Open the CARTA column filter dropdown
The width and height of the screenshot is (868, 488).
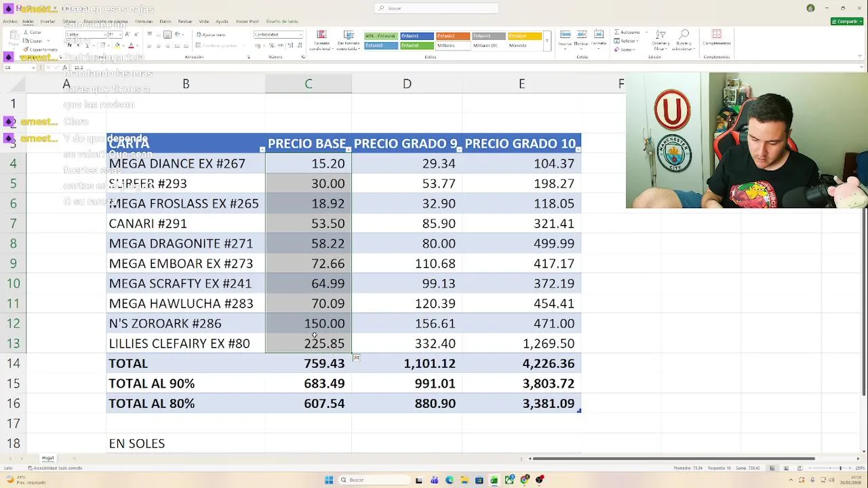tap(262, 149)
